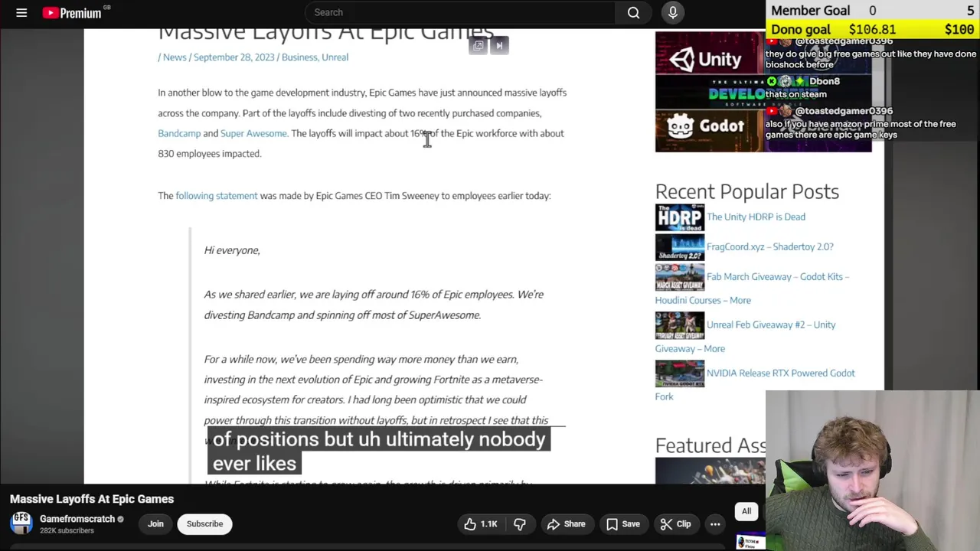Click the Unity banner image

pos(709,57)
